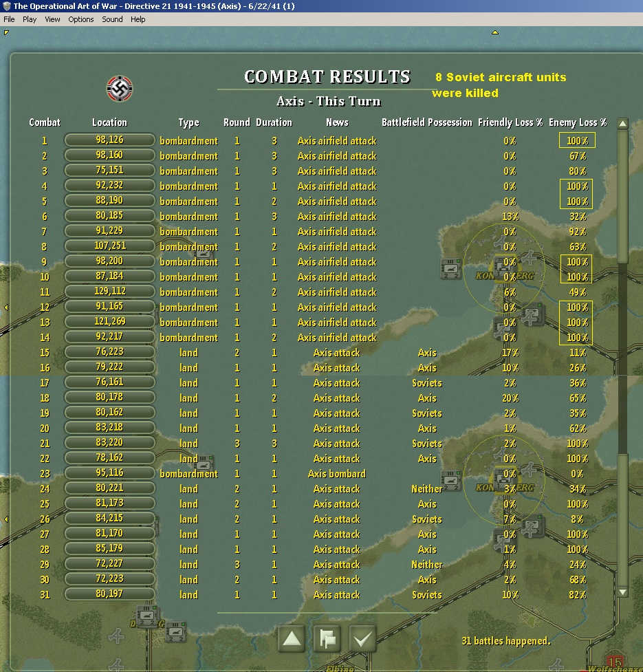The height and width of the screenshot is (672, 643).
Task: Go to location 72,227
Action: point(109,564)
